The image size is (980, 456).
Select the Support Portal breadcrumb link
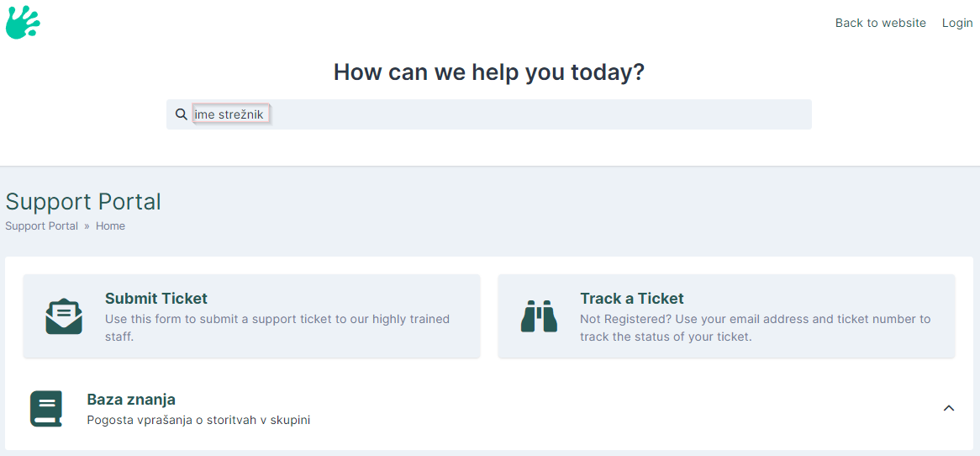click(42, 225)
